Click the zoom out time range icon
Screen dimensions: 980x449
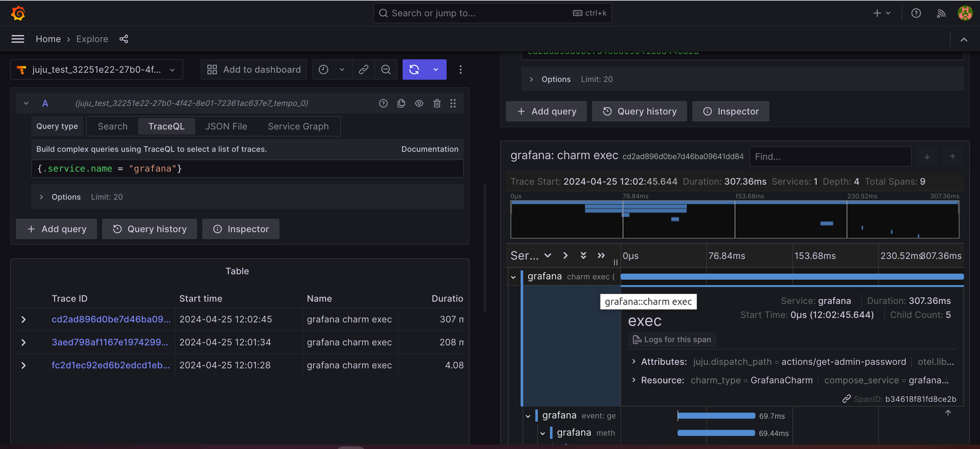tap(386, 70)
